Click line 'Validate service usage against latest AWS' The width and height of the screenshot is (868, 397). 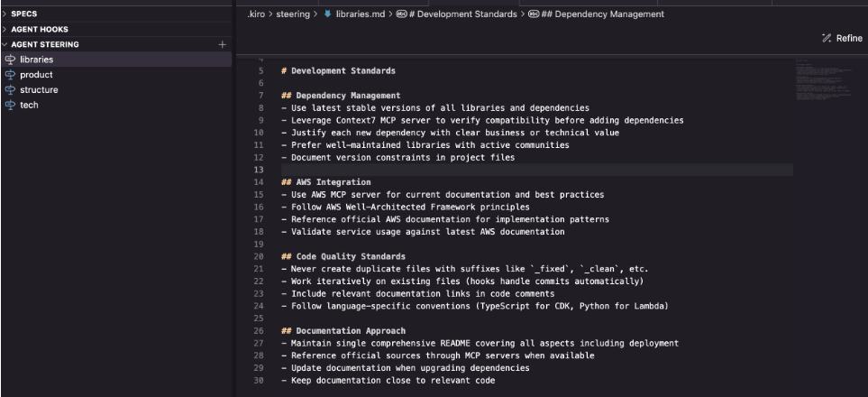click(x=423, y=232)
